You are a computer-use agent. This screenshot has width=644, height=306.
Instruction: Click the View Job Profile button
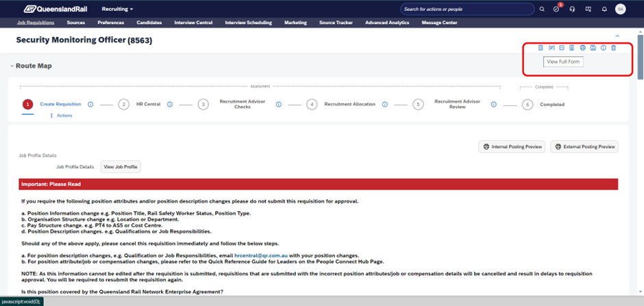click(121, 167)
